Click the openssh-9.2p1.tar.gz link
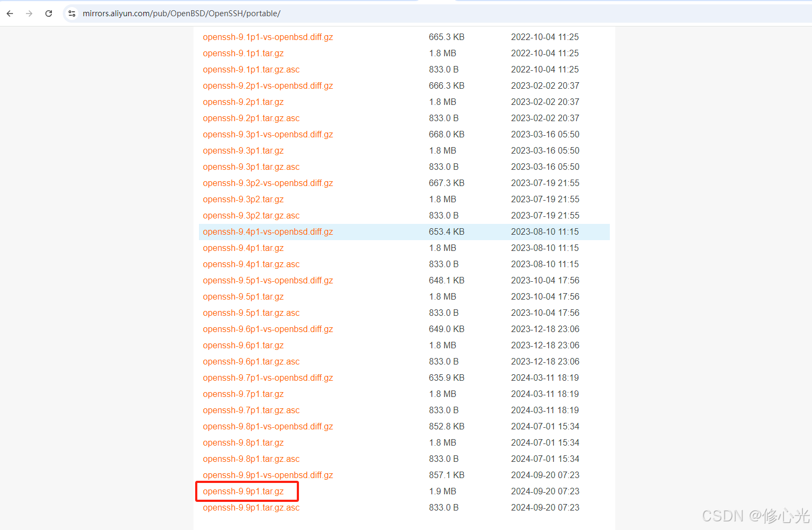Viewport: 812px width, 530px height. (x=243, y=102)
